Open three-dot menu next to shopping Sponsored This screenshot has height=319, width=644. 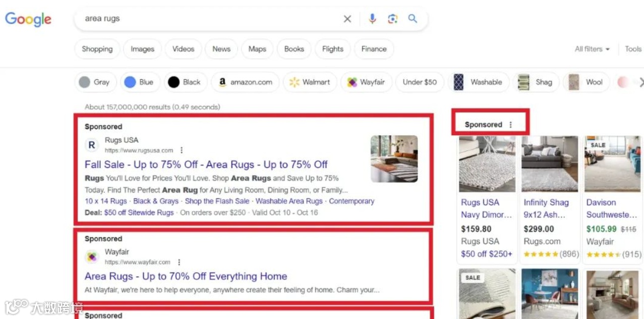pyautogui.click(x=510, y=125)
